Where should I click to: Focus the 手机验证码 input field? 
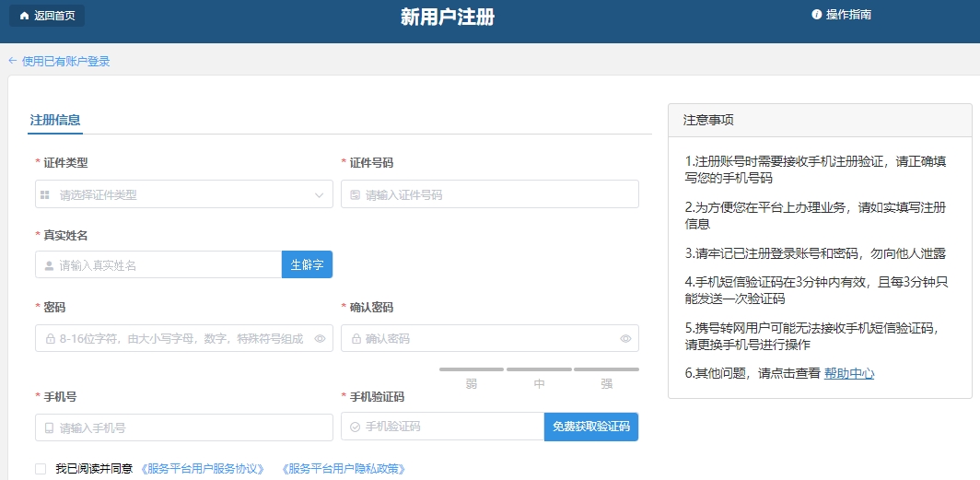pyautogui.click(x=451, y=427)
